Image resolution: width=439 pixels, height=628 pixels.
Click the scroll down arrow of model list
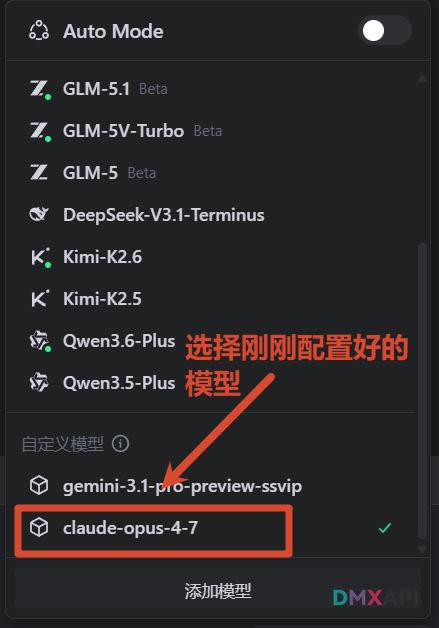422,549
